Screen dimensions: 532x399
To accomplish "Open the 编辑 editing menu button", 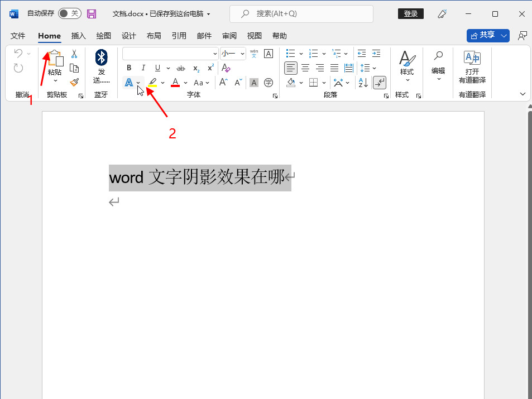I will point(438,66).
